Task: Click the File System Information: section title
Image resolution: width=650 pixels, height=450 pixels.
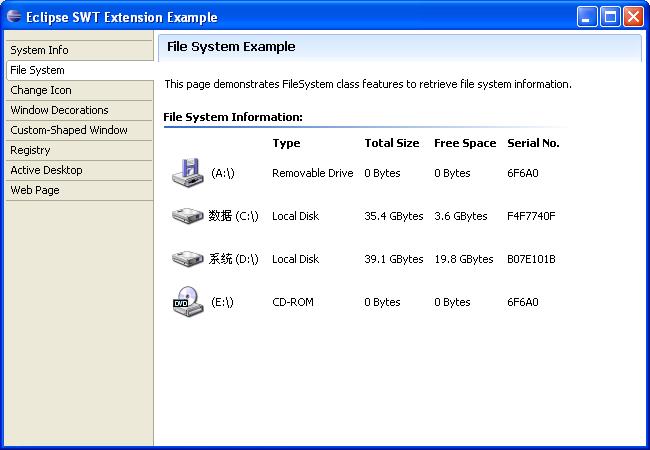Action: 233,117
